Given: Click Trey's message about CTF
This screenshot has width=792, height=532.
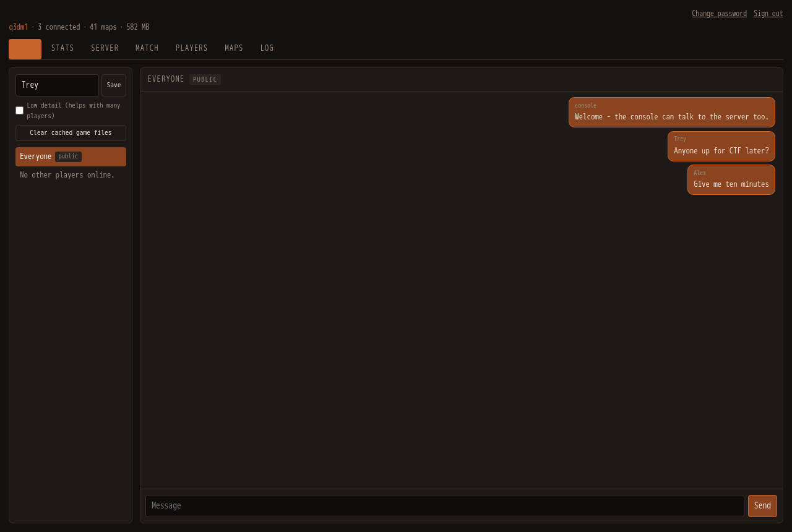Looking at the screenshot, I should click(x=721, y=146).
